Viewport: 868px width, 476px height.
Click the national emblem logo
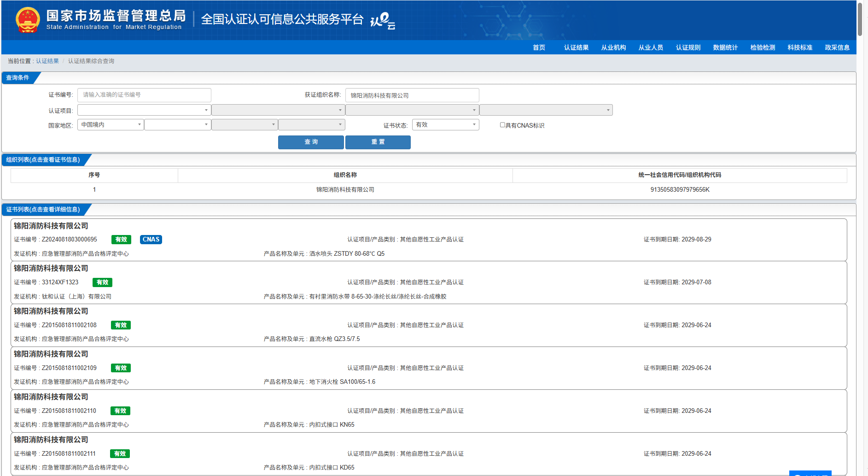[28, 20]
